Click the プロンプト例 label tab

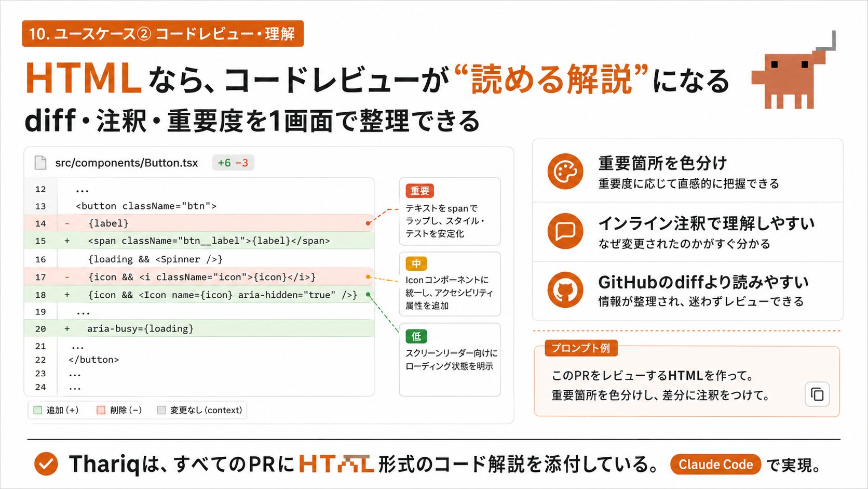click(x=581, y=348)
